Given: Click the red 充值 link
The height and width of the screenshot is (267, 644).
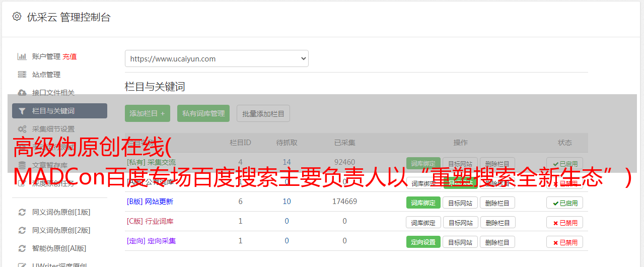Looking at the screenshot, I should click(x=70, y=56).
